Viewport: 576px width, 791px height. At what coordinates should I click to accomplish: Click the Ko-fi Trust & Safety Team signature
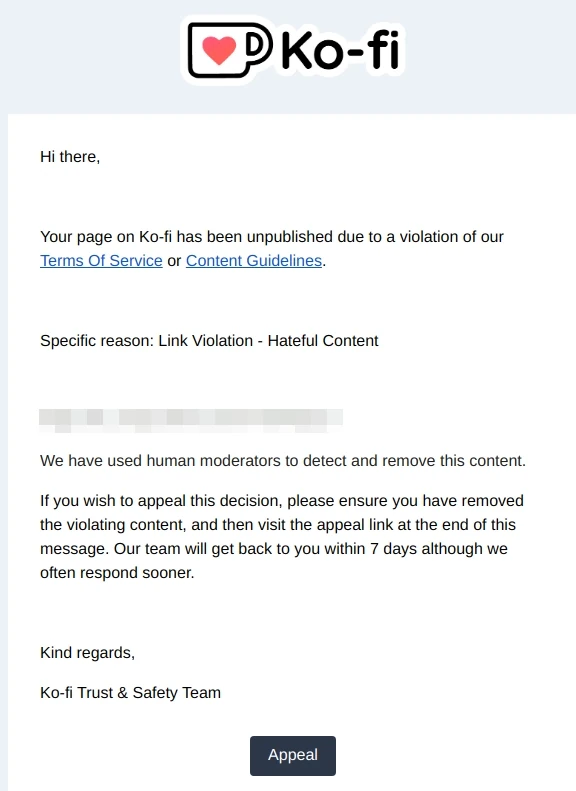(131, 693)
